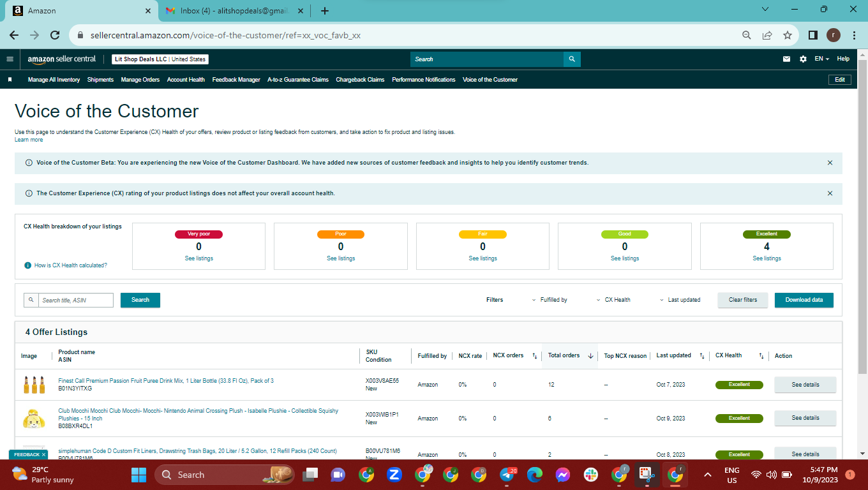Click the bookmark flag icon in the favorites bar
Image resolution: width=868 pixels, height=490 pixels.
tap(10, 80)
